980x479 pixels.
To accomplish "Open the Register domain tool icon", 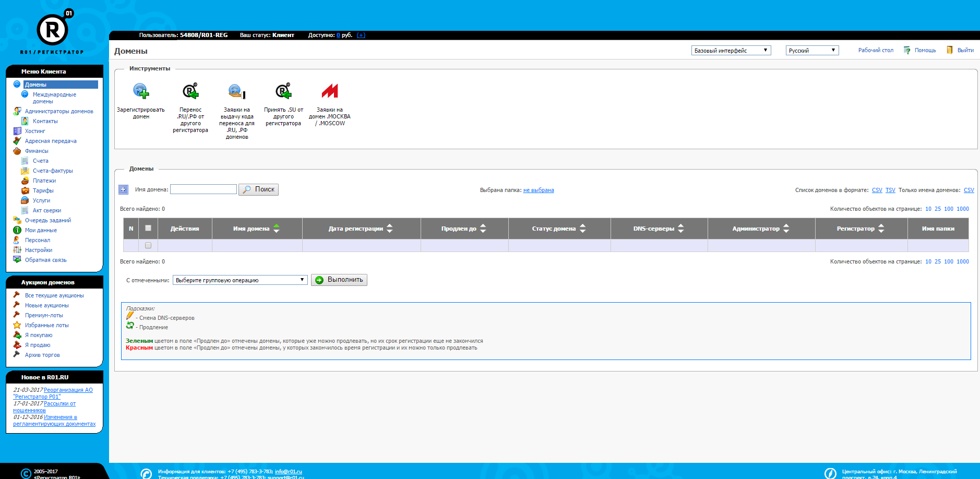I will 141,91.
